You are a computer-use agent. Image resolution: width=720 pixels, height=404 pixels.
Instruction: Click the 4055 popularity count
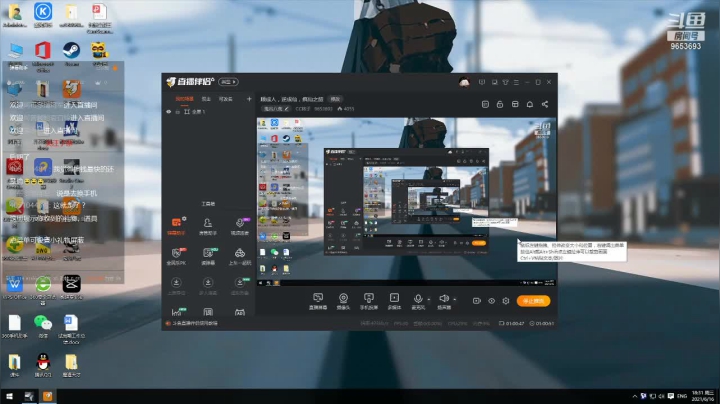pos(346,109)
